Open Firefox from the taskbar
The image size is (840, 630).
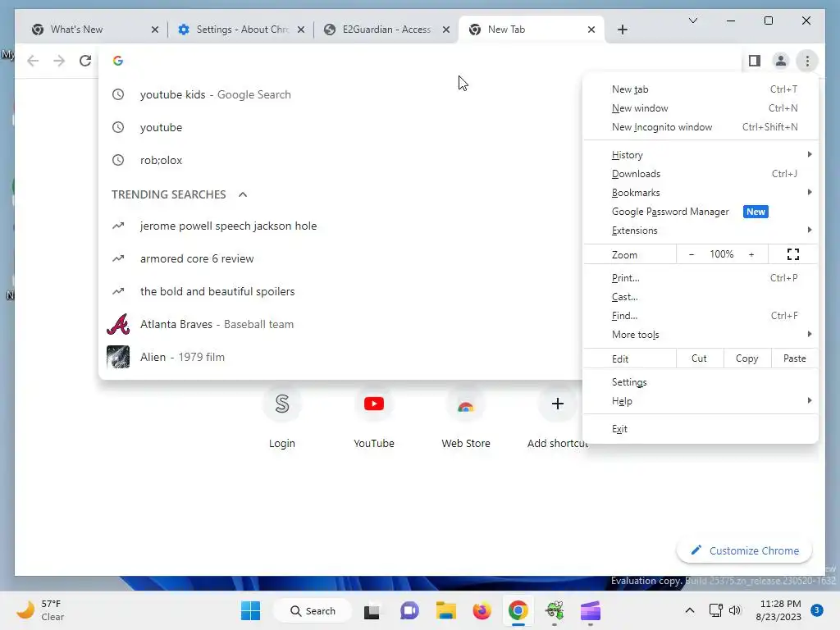click(x=482, y=610)
